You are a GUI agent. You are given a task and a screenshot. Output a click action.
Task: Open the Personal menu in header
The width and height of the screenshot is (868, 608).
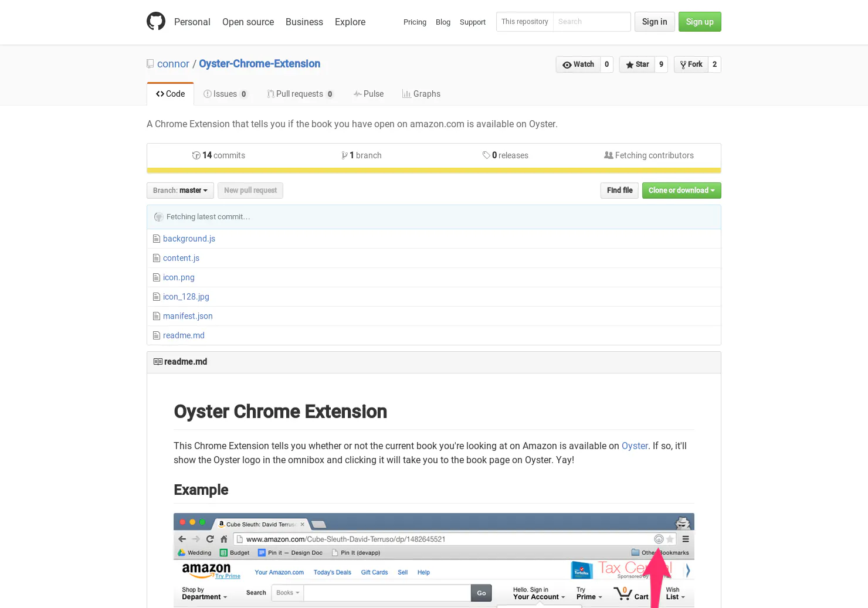192,22
